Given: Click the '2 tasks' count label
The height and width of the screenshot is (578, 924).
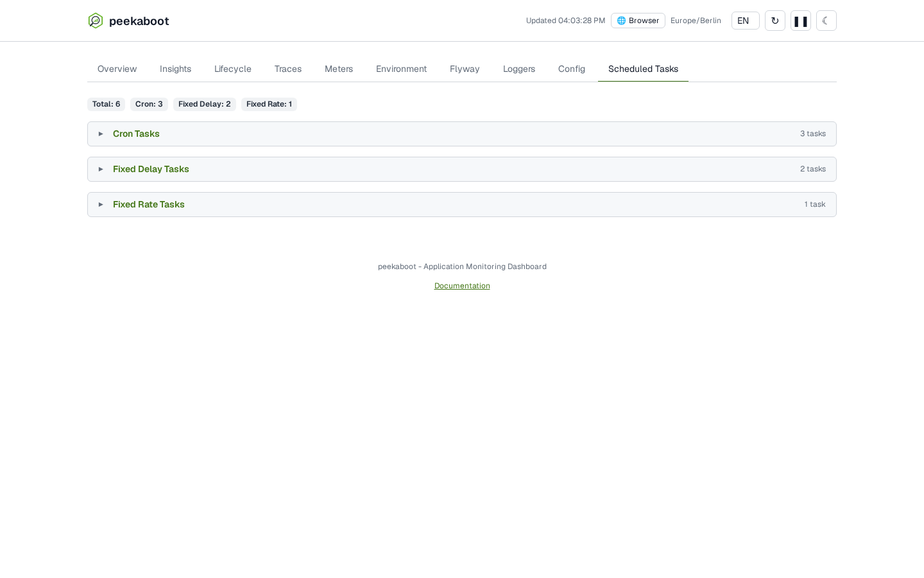Looking at the screenshot, I should tap(813, 169).
